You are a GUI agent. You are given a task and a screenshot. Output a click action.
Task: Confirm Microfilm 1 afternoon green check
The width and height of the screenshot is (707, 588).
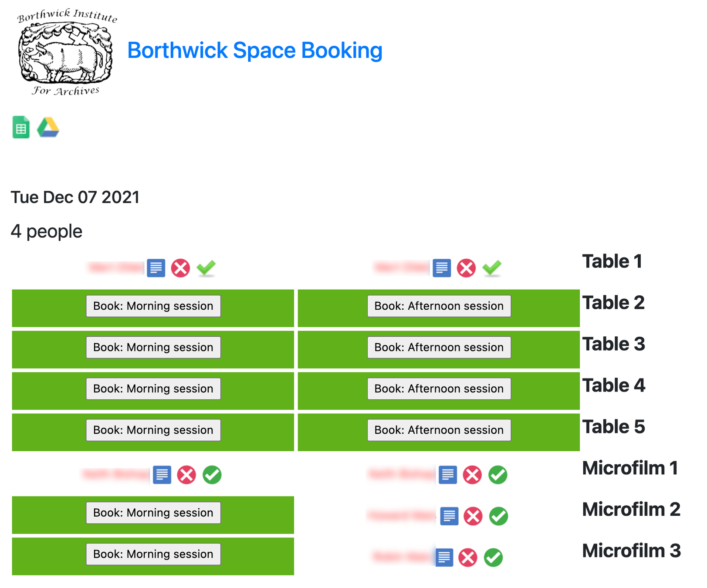[x=498, y=475]
